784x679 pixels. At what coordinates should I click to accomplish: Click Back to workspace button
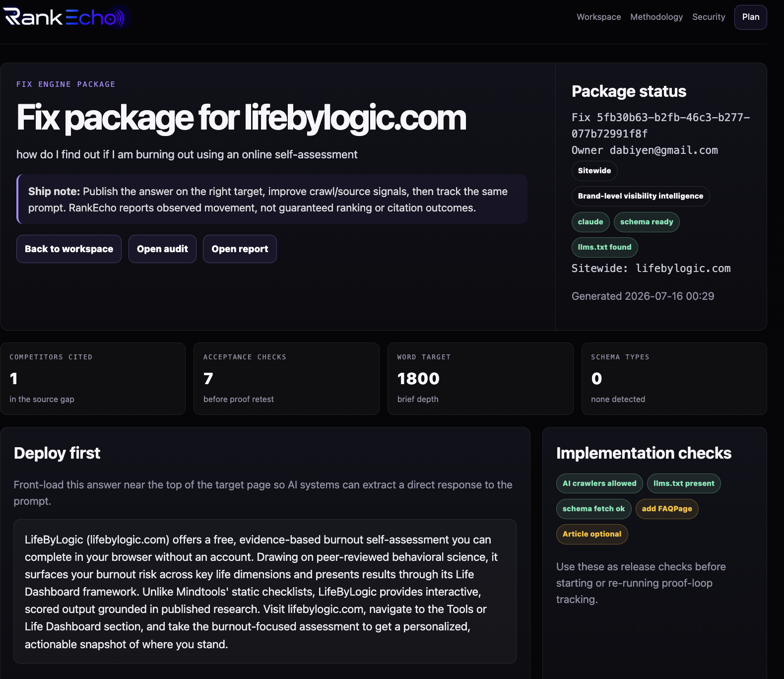69,249
